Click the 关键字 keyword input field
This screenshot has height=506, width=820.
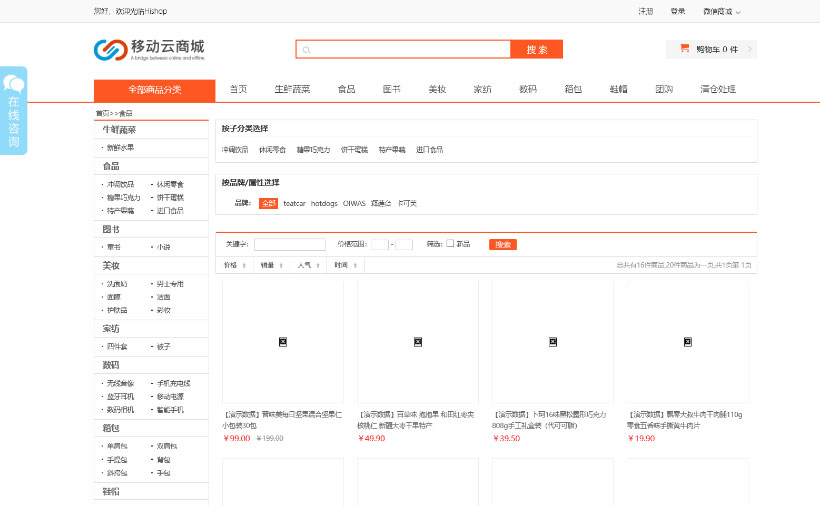point(290,244)
